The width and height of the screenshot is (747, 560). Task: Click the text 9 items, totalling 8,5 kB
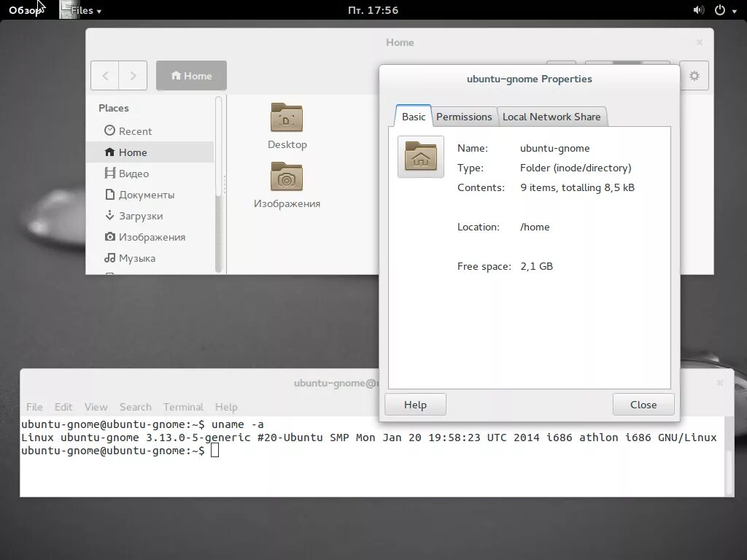coord(578,187)
